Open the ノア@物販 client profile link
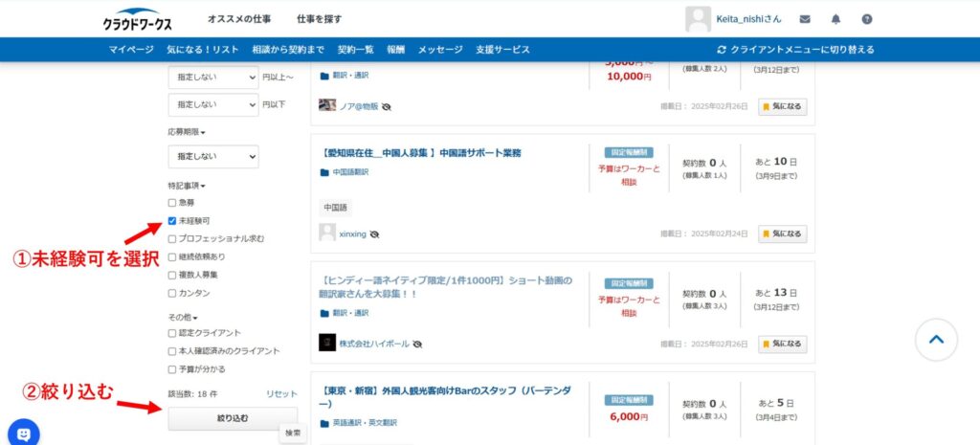This screenshot has height=445, width=980. [x=359, y=107]
